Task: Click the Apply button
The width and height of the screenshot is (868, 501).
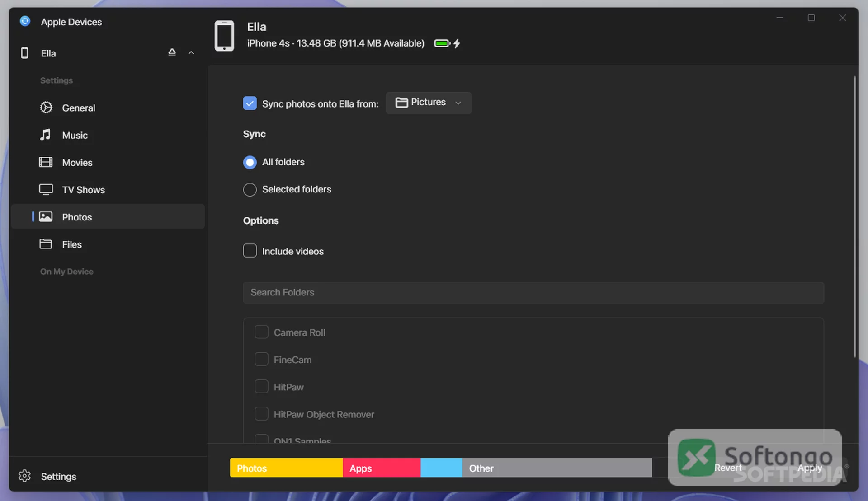Action: pyautogui.click(x=810, y=468)
